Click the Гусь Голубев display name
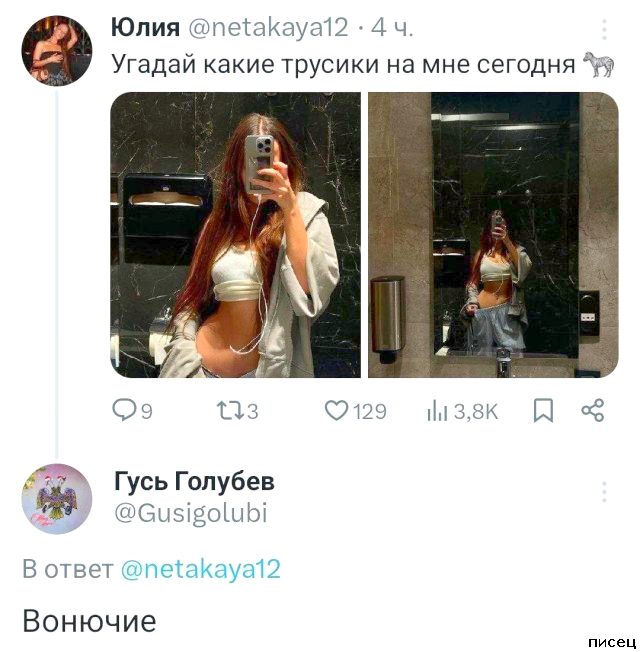Screen dimensions: 640x652 [194, 482]
